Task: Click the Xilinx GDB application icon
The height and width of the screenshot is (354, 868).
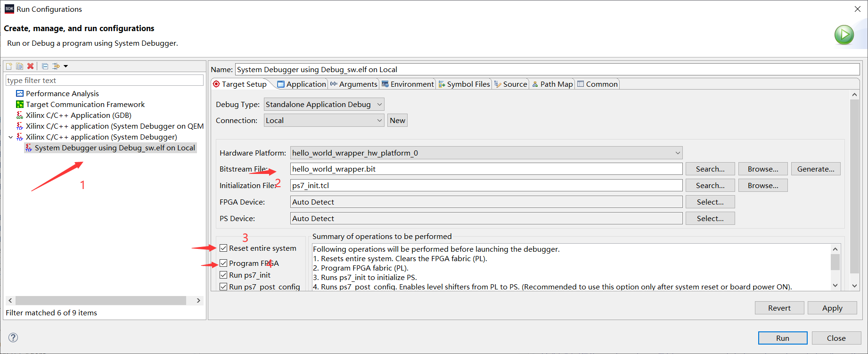Action: click(x=20, y=115)
